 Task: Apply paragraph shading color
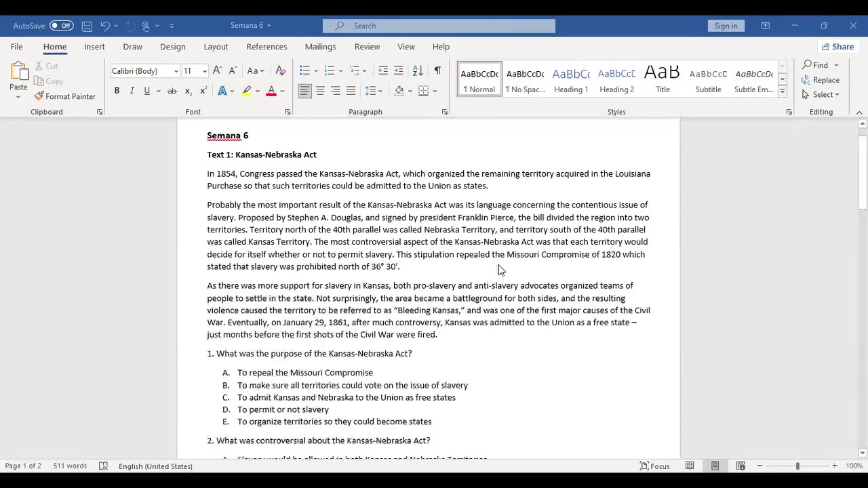tap(399, 91)
